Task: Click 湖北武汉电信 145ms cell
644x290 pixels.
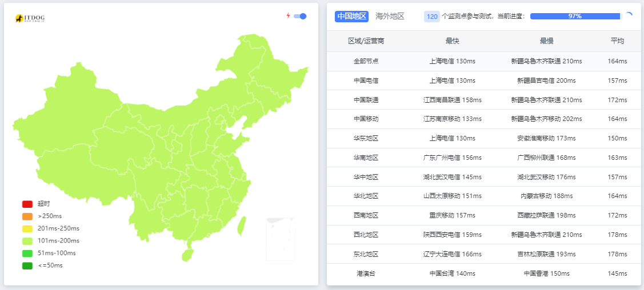Action: (452, 177)
